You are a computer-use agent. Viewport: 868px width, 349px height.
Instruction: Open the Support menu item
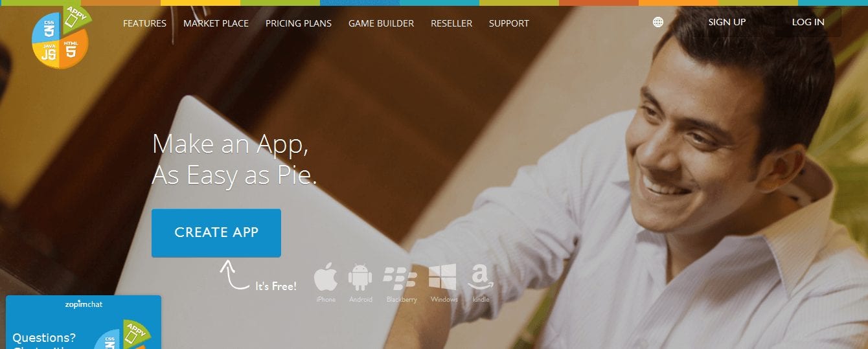coord(509,23)
